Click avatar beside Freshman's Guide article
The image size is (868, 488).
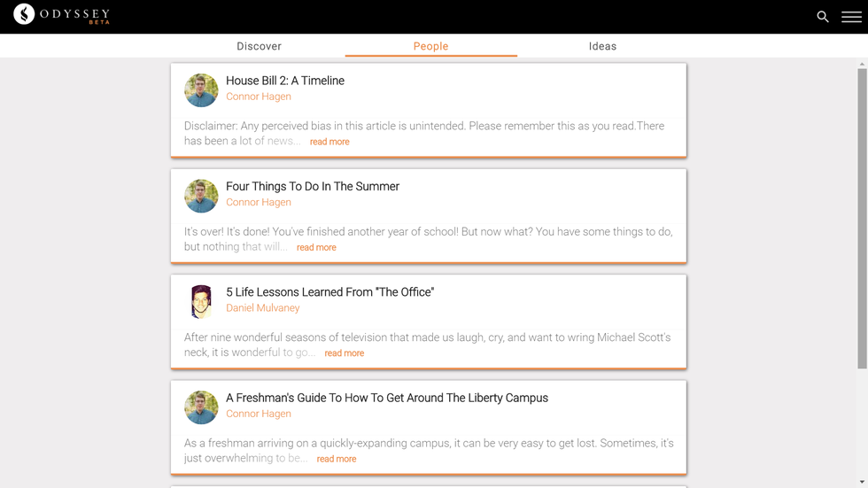click(x=201, y=408)
